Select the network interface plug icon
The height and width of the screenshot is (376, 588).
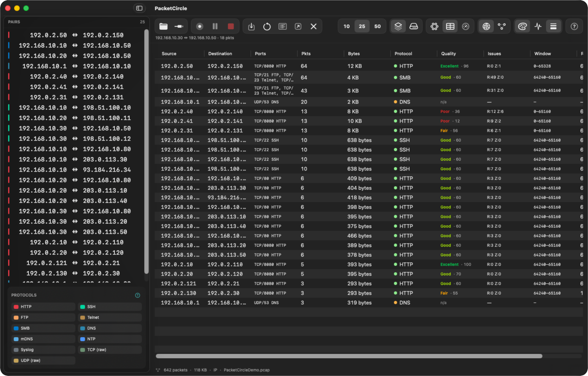(x=179, y=26)
